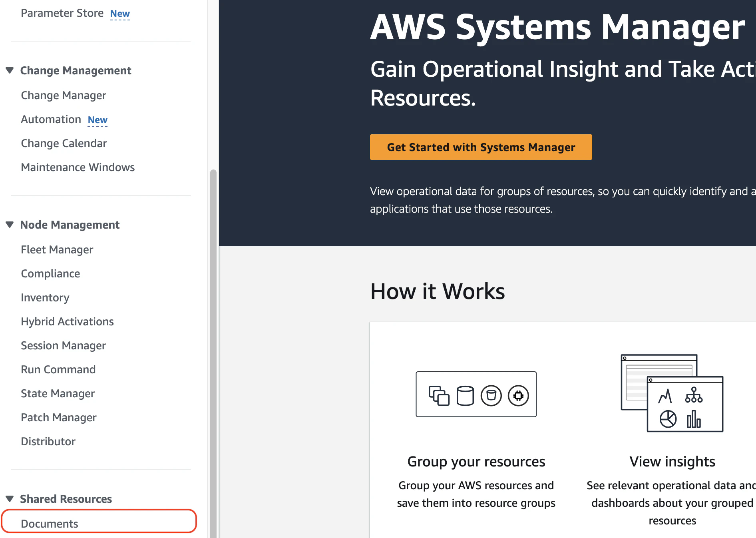Viewport: 756px width, 538px height.
Task: Go to Maintenance Windows
Action: click(78, 167)
